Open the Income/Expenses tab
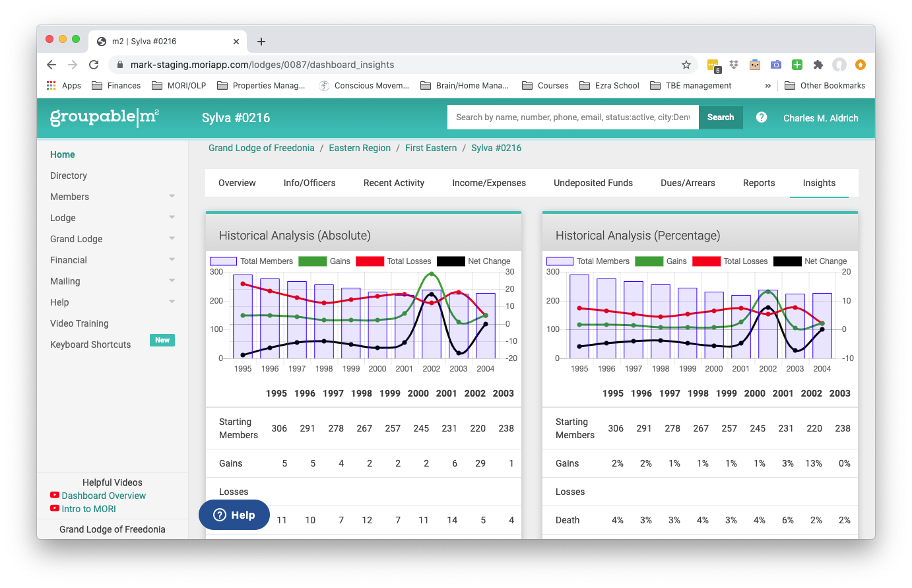Image resolution: width=912 pixels, height=588 pixels. tap(489, 183)
